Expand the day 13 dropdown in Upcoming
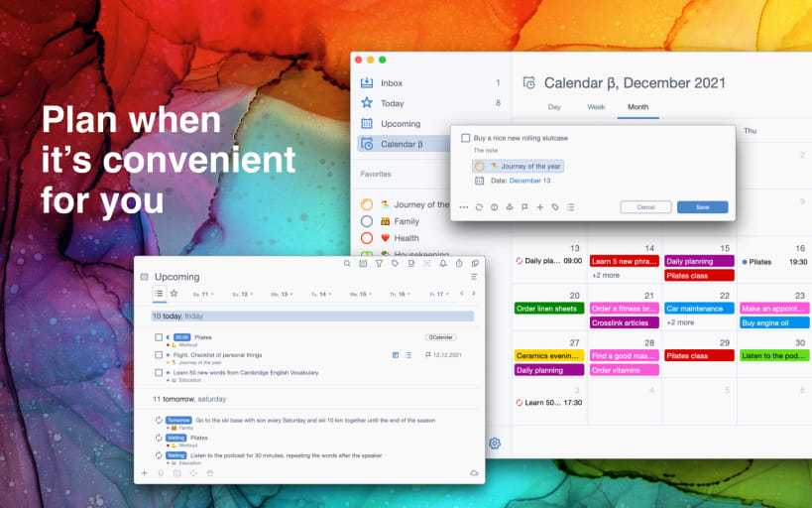Viewport: 812px width, 508px height. tap(292, 294)
